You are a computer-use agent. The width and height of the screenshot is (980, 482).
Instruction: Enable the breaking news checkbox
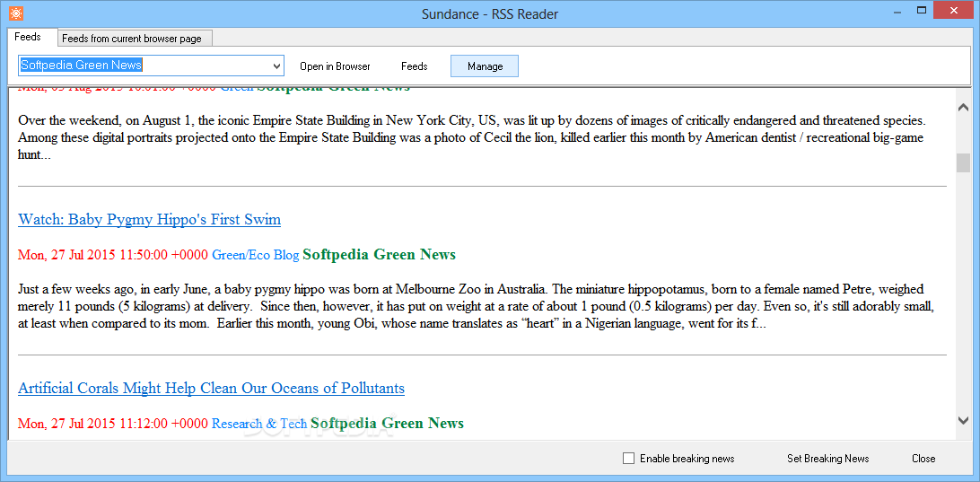pos(629,459)
